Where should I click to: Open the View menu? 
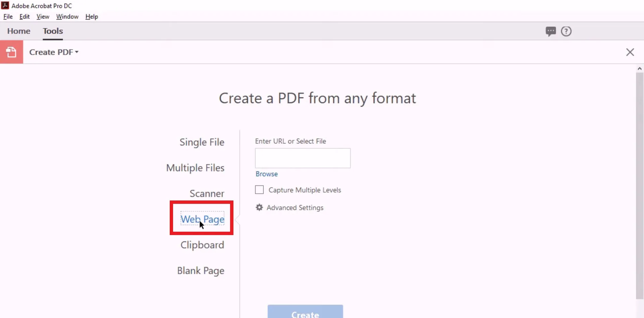coord(43,16)
